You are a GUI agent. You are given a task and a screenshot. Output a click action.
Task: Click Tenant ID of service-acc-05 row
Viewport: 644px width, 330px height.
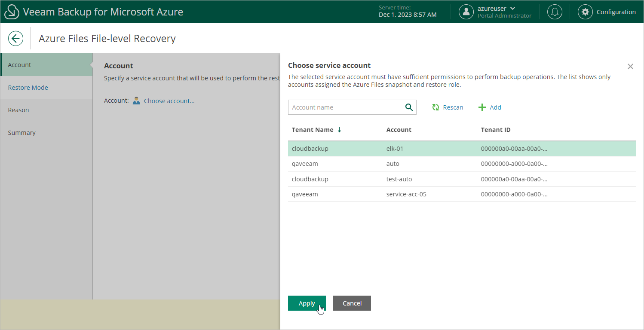click(x=514, y=194)
